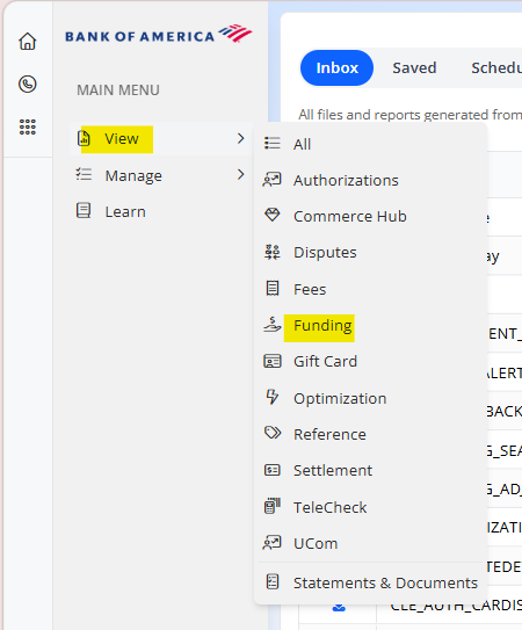Click the Settlement icon
522x630 pixels.
click(272, 470)
